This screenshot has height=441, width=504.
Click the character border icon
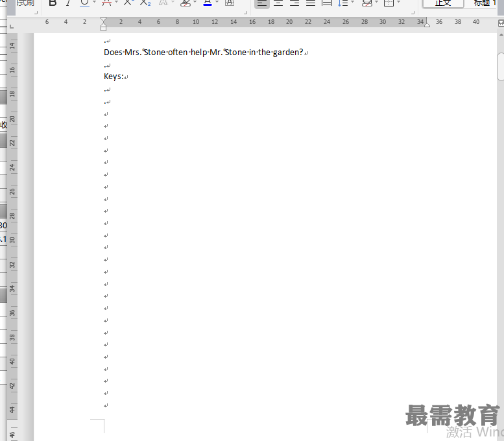(230, 3)
